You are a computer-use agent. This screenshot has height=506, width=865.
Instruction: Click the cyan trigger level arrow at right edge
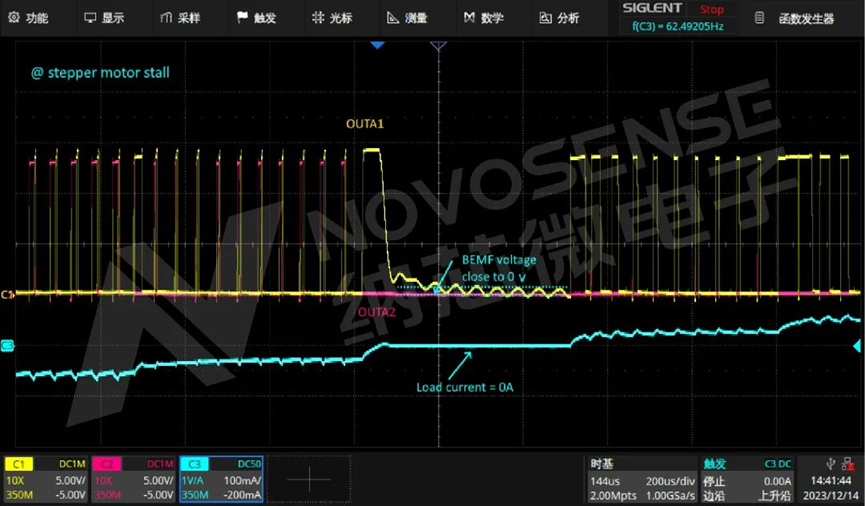pyautogui.click(x=857, y=346)
